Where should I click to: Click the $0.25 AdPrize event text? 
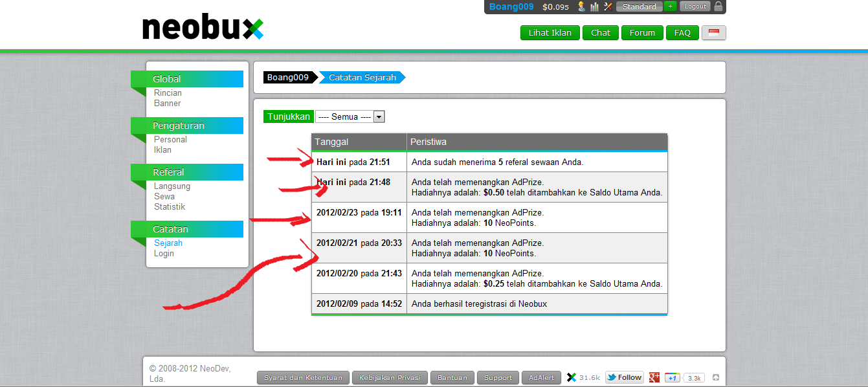[x=537, y=279]
